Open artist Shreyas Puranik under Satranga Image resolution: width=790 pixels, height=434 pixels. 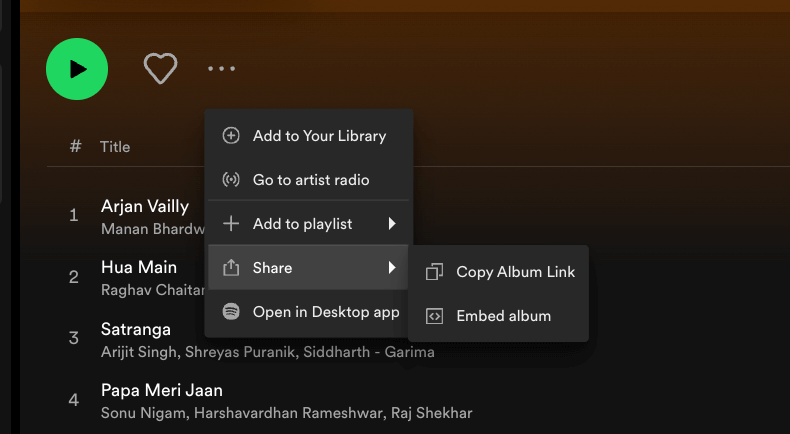pyautogui.click(x=241, y=352)
